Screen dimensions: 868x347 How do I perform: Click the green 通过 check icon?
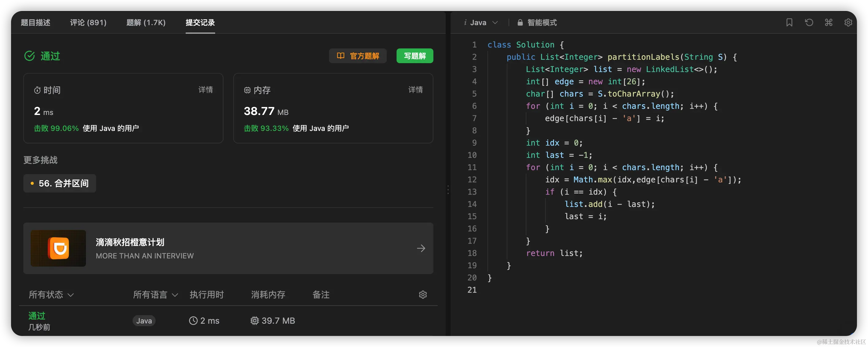30,56
